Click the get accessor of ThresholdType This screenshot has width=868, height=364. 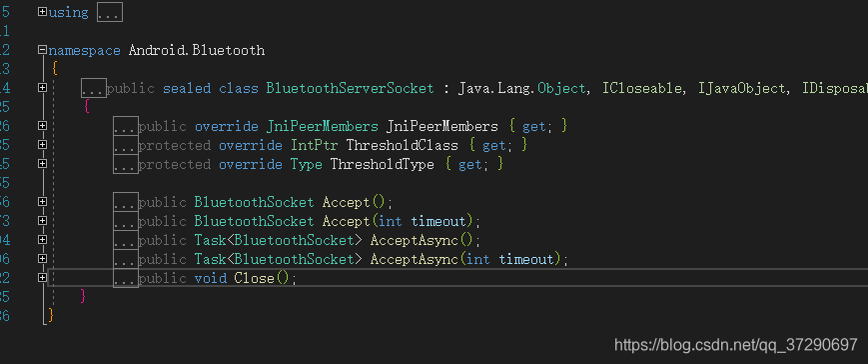click(x=470, y=165)
